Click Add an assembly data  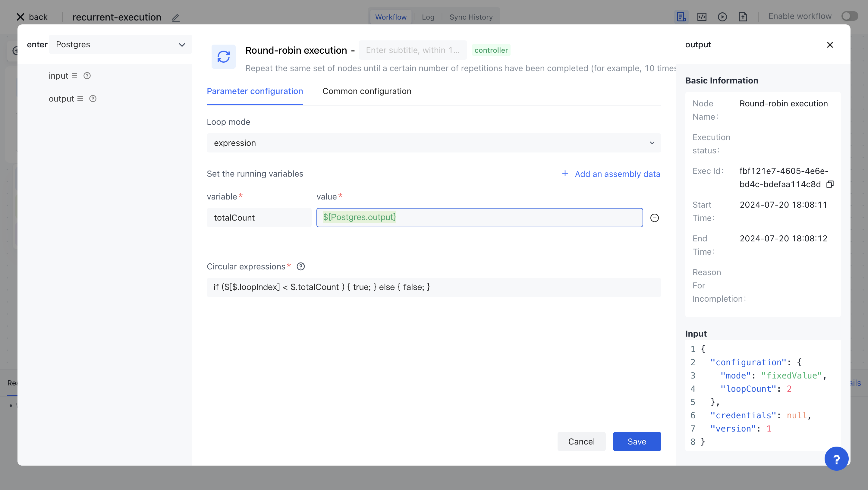tap(611, 174)
